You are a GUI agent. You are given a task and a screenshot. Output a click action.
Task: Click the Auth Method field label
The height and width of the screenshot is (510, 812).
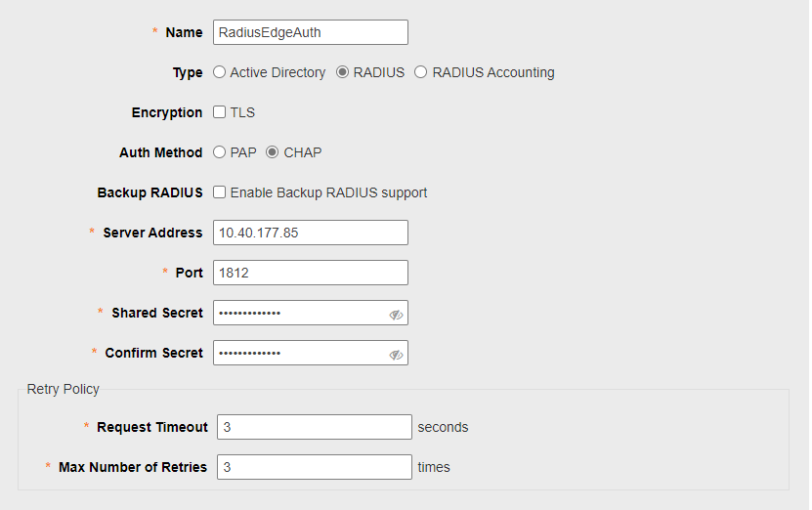161,152
